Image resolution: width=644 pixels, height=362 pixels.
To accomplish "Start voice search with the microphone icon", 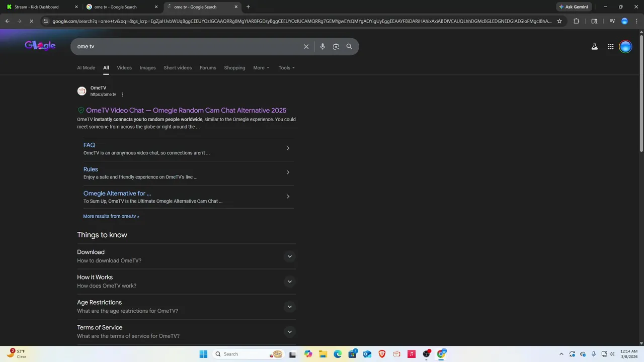I will 323,46.
